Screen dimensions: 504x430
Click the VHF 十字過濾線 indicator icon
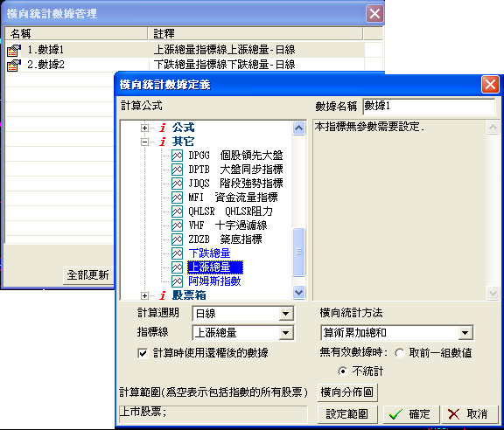coord(177,225)
